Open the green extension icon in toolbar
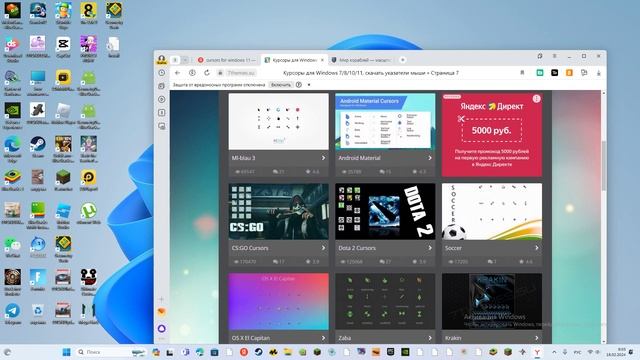The height and width of the screenshot is (360, 640). tap(540, 73)
